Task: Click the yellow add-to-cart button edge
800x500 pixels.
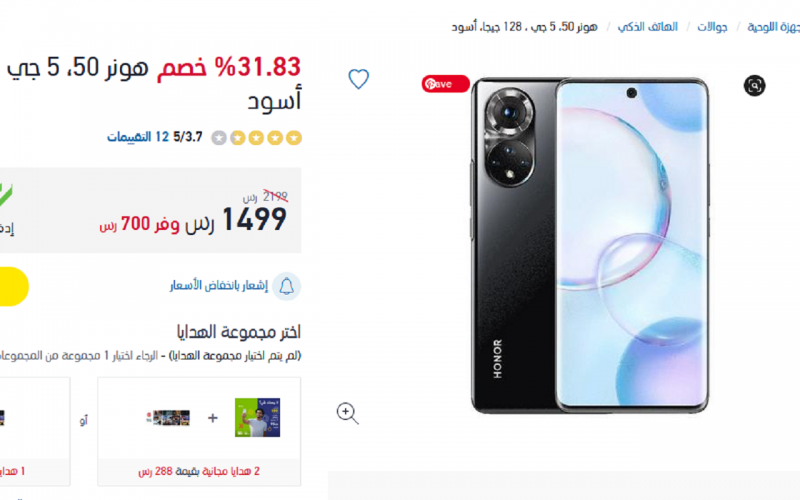Action: coord(13,287)
